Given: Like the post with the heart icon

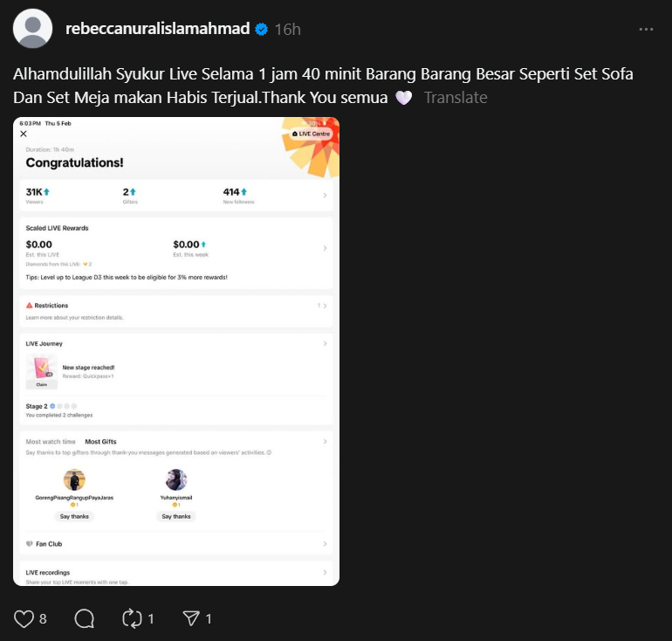Looking at the screenshot, I should tap(24, 618).
